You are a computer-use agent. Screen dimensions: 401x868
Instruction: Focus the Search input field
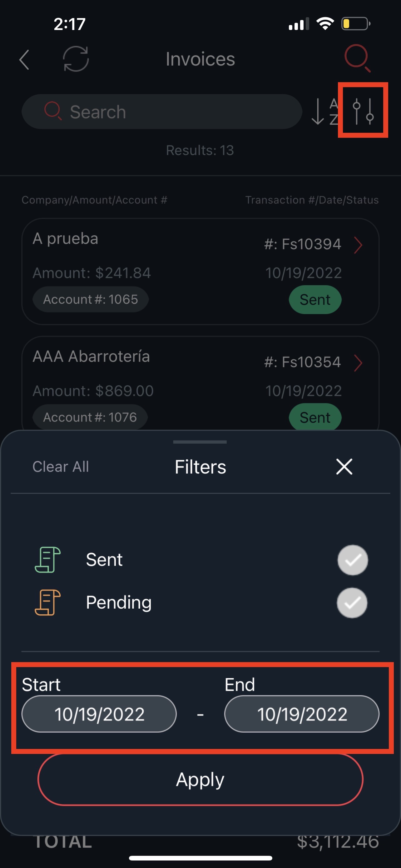pyautogui.click(x=161, y=112)
